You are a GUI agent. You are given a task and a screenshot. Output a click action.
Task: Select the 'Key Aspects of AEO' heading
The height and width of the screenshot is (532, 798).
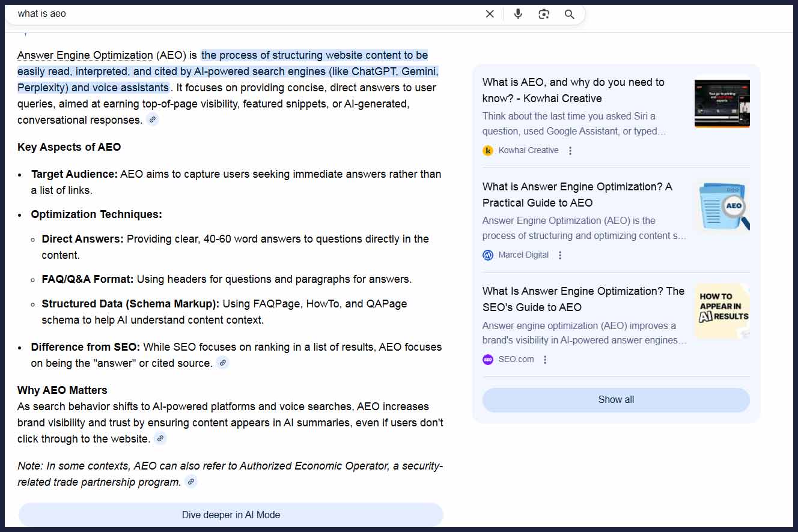click(69, 147)
